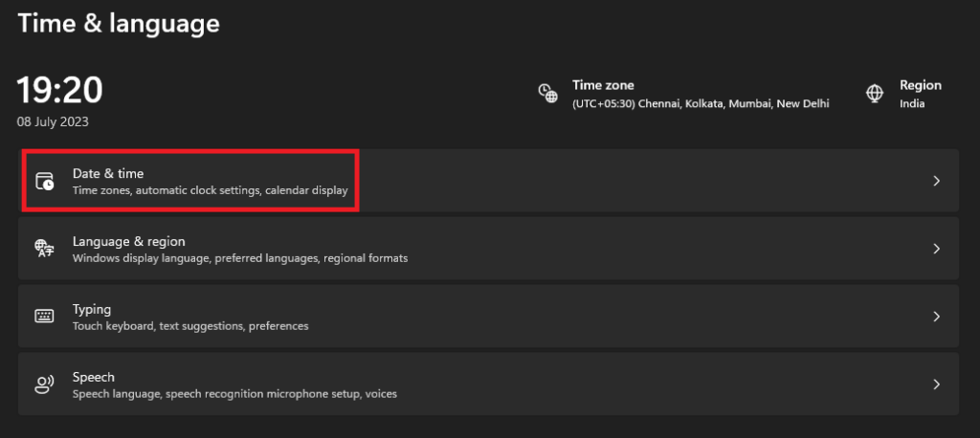The width and height of the screenshot is (980, 438).
Task: Click the clock icon beside Date & time
Action: click(x=45, y=181)
